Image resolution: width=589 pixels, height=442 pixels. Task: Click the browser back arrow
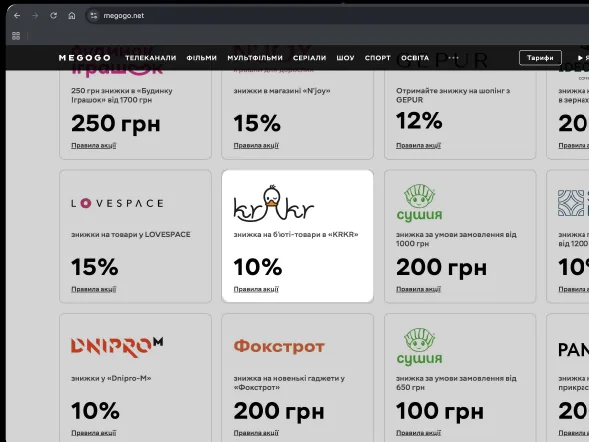click(17, 15)
